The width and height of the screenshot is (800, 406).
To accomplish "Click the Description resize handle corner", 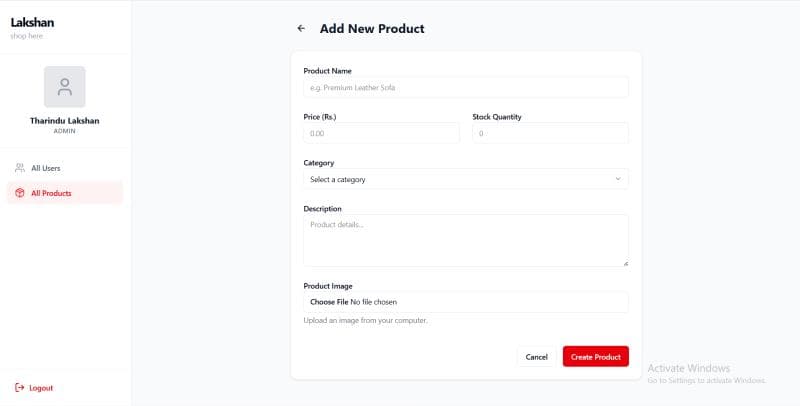I will (626, 263).
